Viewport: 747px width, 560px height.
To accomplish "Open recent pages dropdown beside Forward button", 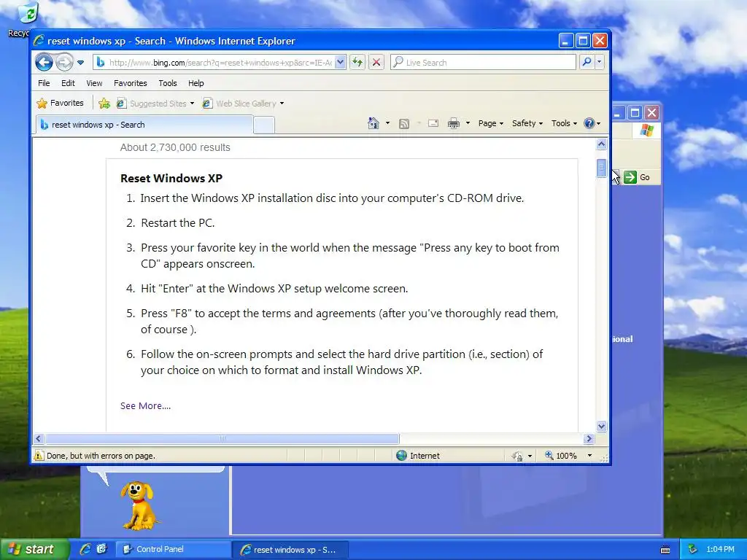I will point(80,63).
